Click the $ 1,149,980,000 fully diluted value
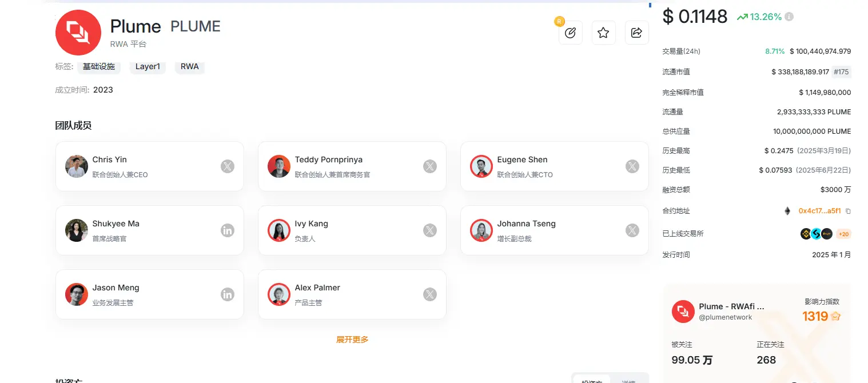The width and height of the screenshot is (868, 383). [x=825, y=93]
